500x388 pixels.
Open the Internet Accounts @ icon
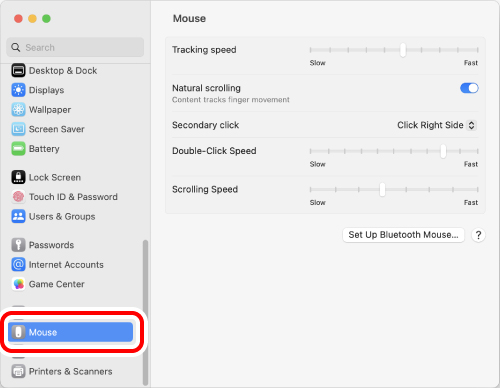18,265
